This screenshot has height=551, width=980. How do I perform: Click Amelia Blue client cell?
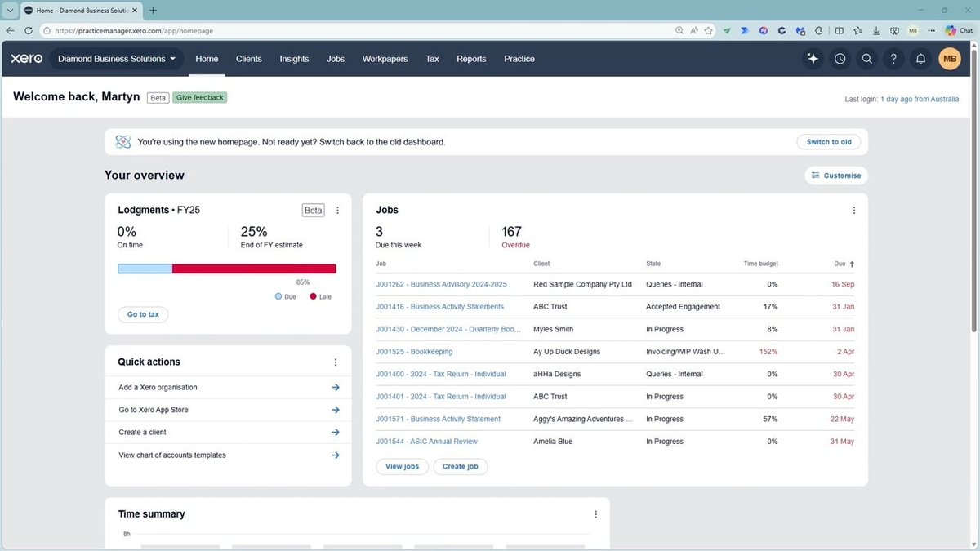(553, 442)
